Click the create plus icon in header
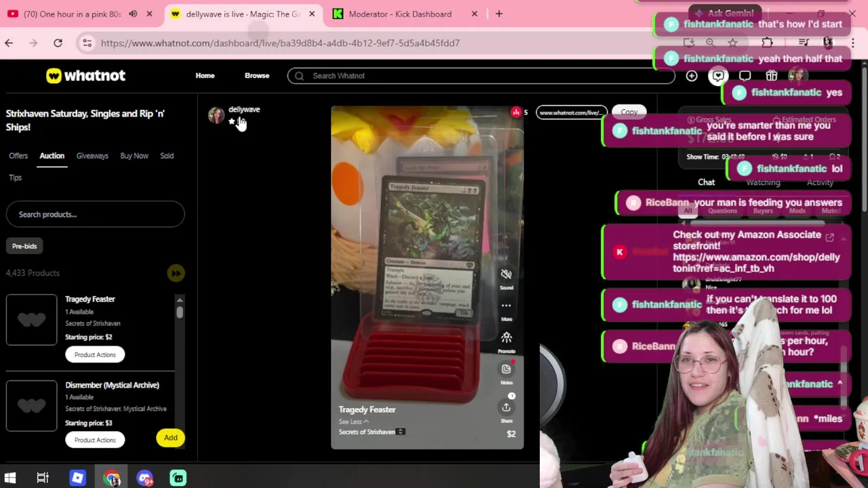 pos(692,76)
